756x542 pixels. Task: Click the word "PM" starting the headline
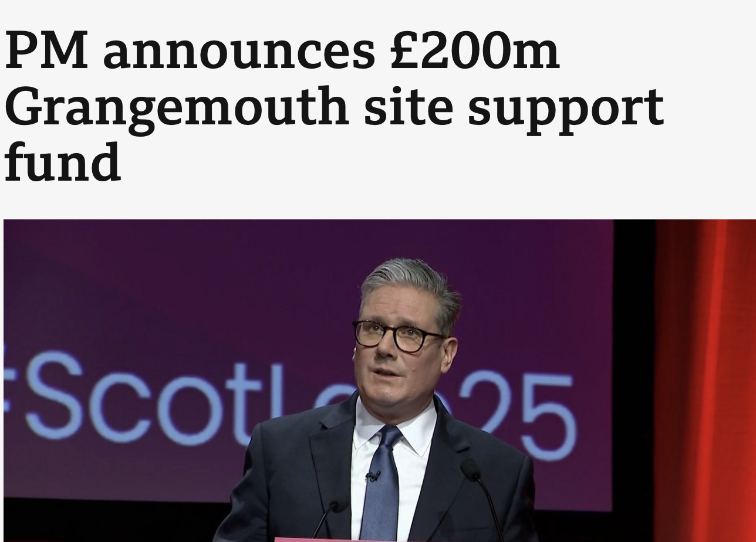click(45, 51)
